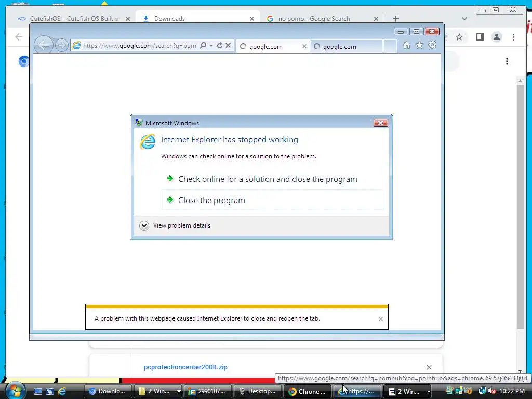Screen dimensions: 532x399
Task: Minimize the Internet Explorer window
Action: point(401,32)
